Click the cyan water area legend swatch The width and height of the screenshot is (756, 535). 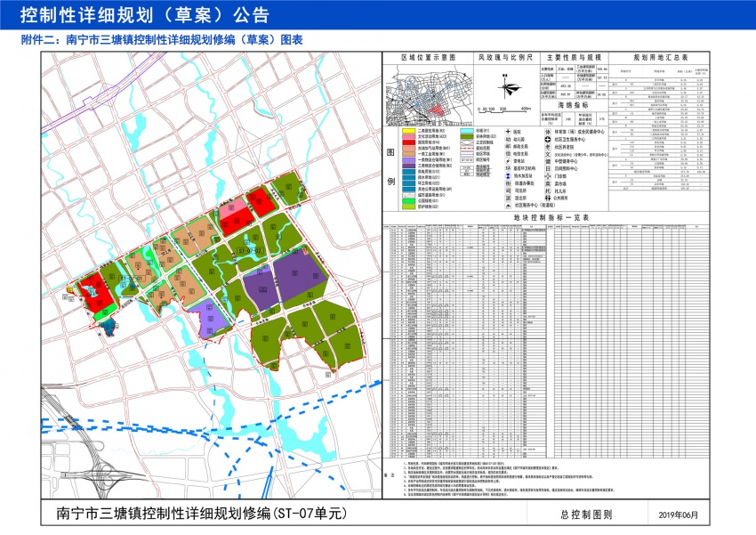coord(467,131)
